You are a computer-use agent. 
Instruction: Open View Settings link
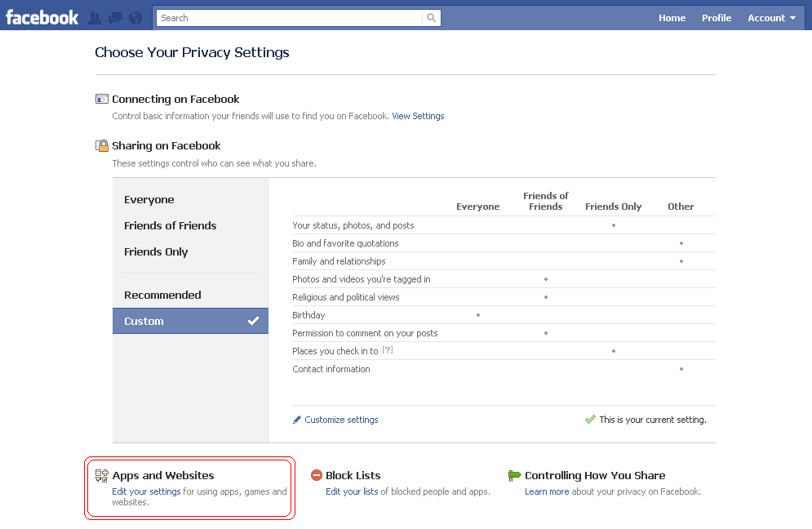tap(418, 116)
